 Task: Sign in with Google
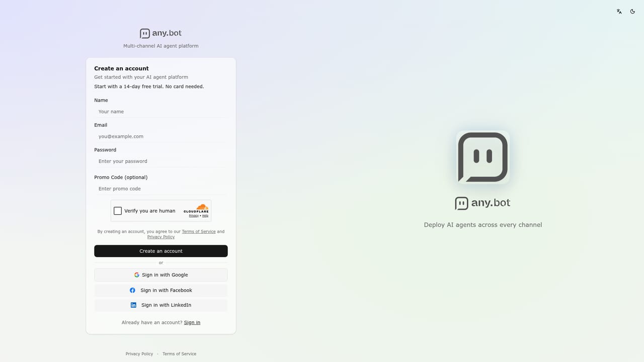[161, 275]
